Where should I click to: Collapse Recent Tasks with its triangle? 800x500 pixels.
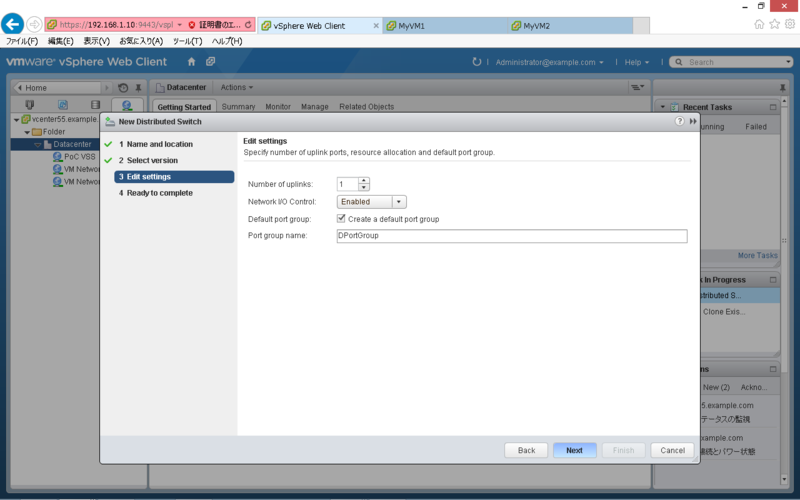pyautogui.click(x=663, y=107)
